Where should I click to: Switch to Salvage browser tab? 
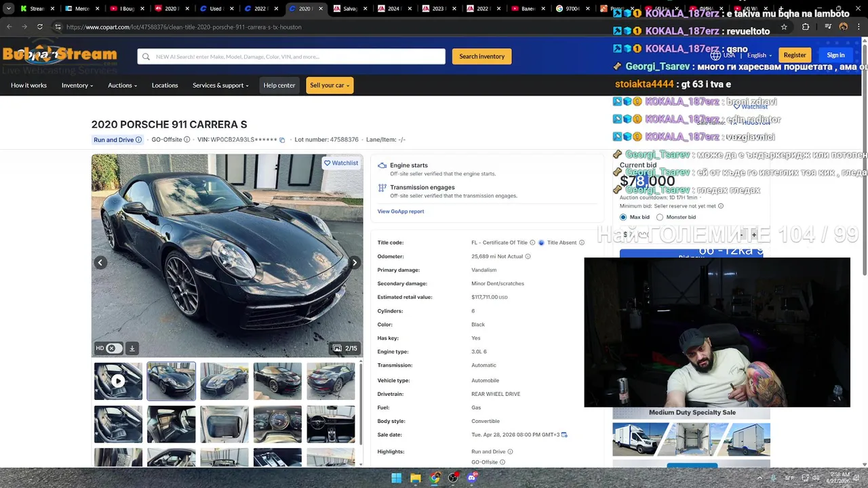pos(350,9)
